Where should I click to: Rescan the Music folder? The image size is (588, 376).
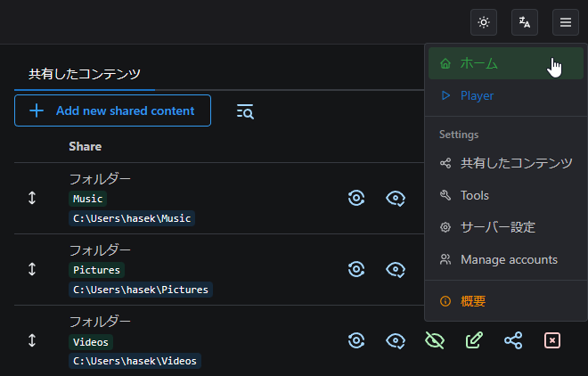click(356, 198)
